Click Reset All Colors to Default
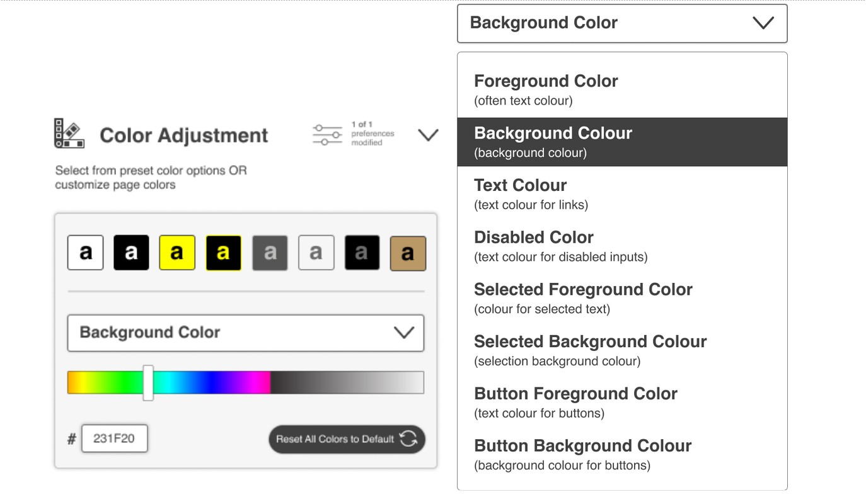 347,439
